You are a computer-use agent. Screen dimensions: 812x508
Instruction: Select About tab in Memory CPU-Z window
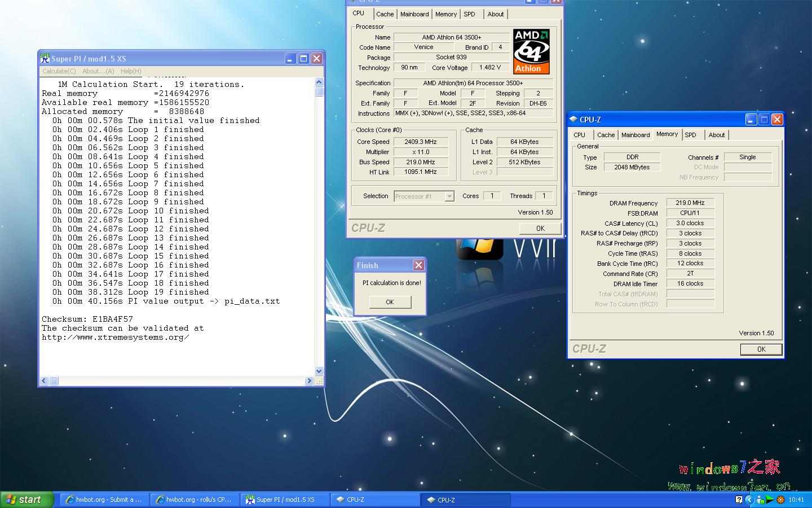click(x=717, y=135)
